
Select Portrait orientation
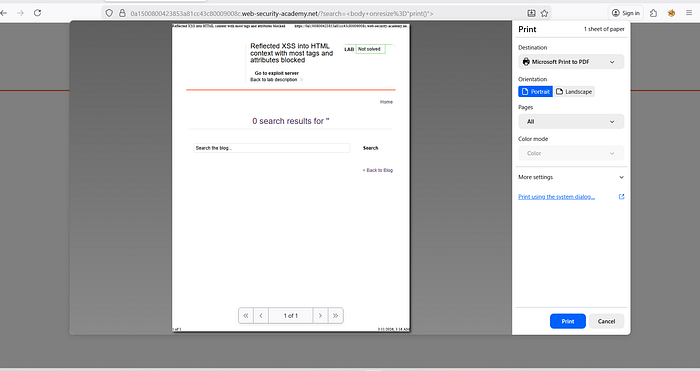pos(535,92)
